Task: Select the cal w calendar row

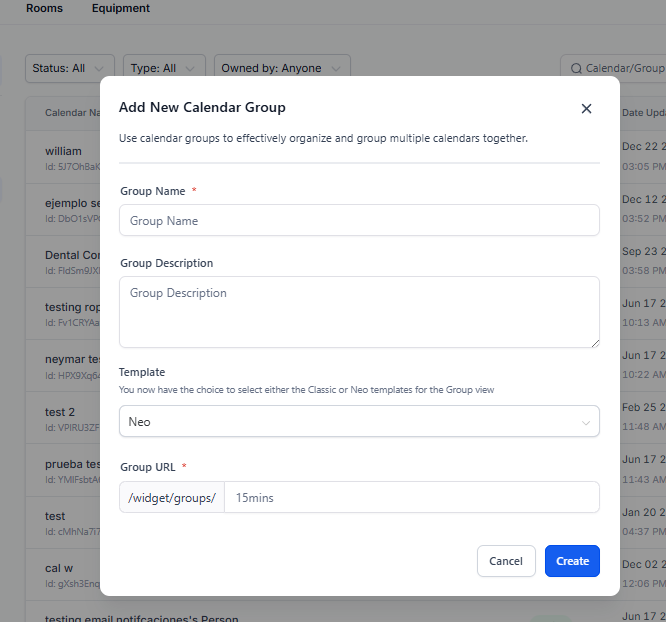Action: coord(59,568)
